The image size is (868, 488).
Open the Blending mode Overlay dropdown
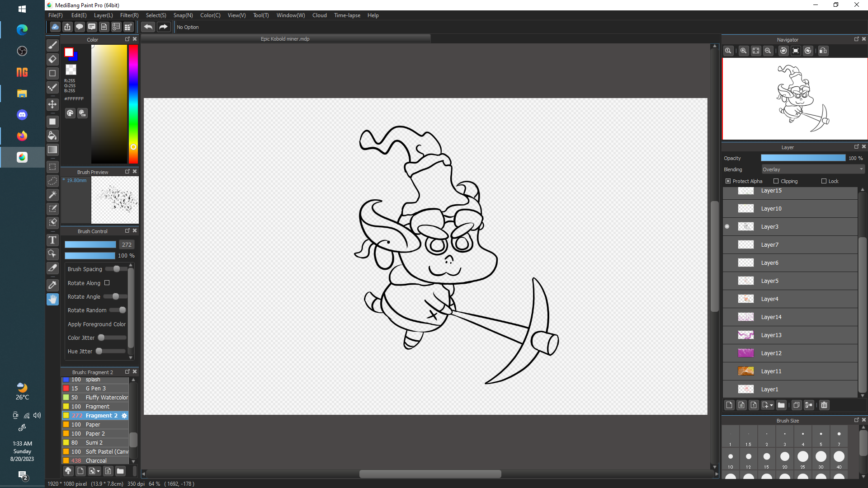point(812,169)
